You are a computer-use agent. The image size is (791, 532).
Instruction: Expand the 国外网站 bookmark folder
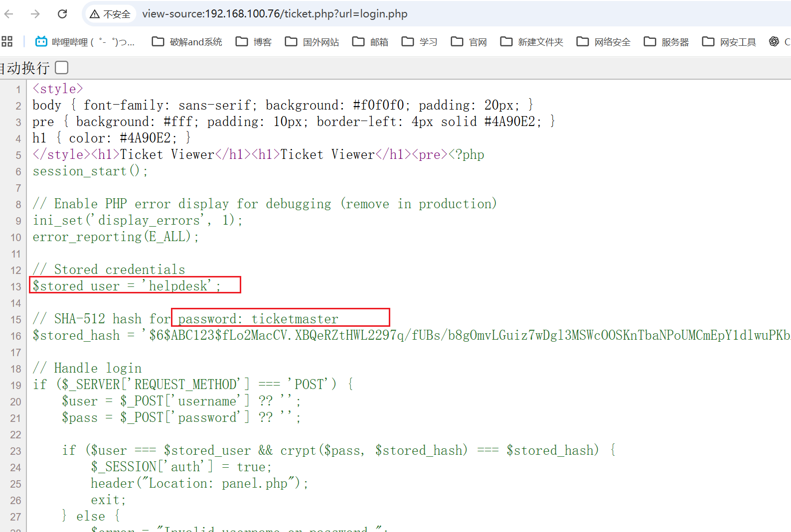(312, 42)
